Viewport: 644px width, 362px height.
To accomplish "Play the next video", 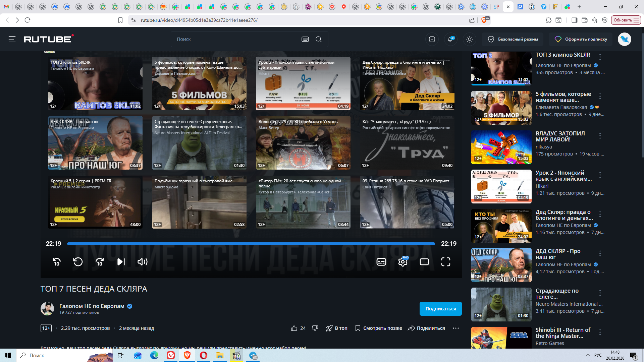I will click(121, 262).
